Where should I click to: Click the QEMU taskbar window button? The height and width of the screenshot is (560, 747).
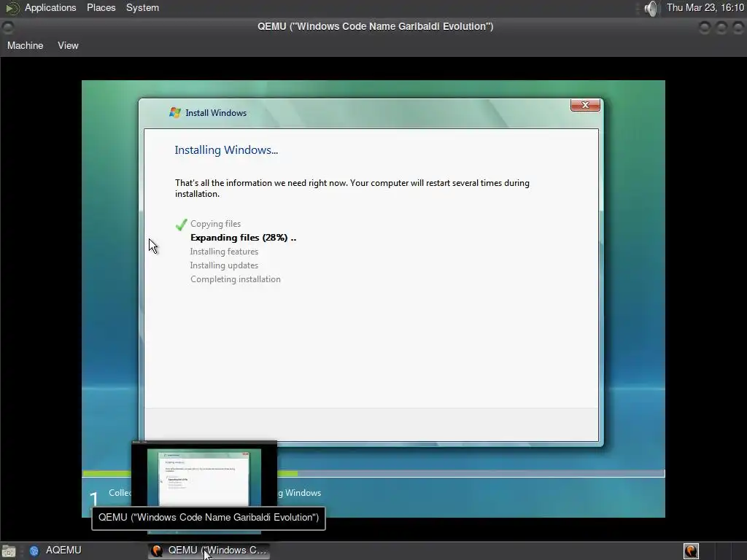[x=209, y=551]
